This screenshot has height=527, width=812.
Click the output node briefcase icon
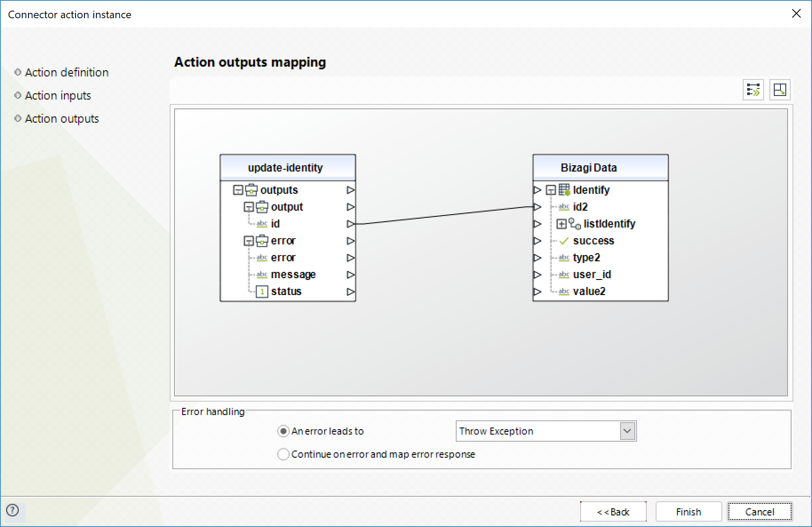point(262,207)
